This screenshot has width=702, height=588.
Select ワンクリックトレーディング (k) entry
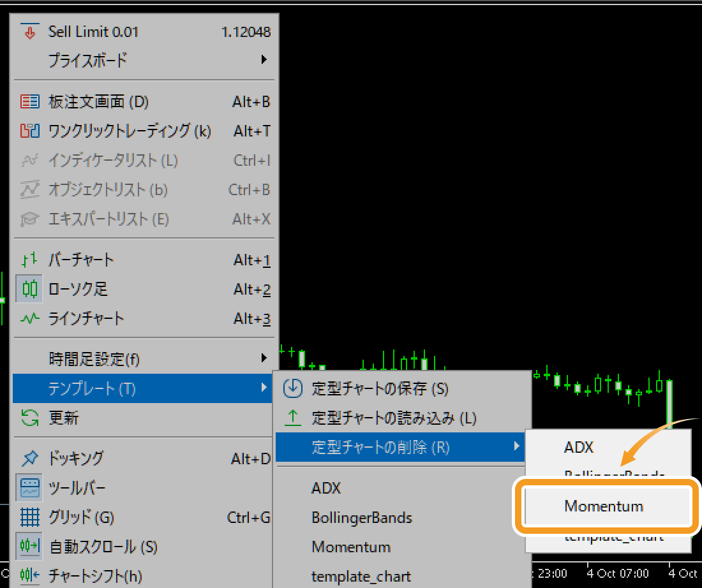(143, 131)
